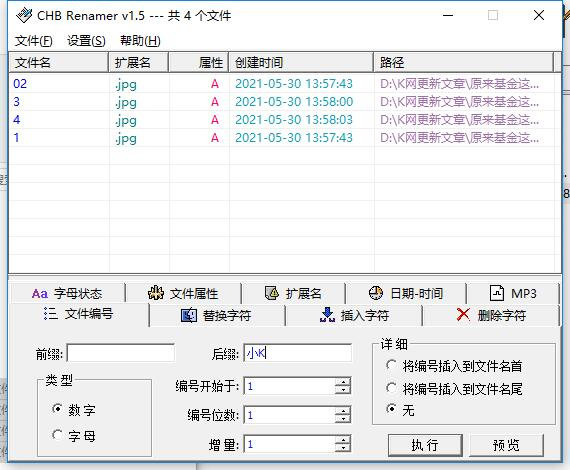The width and height of the screenshot is (570, 470).
Task: Click the 文件属性 gear icon tab
Action: pos(156,293)
